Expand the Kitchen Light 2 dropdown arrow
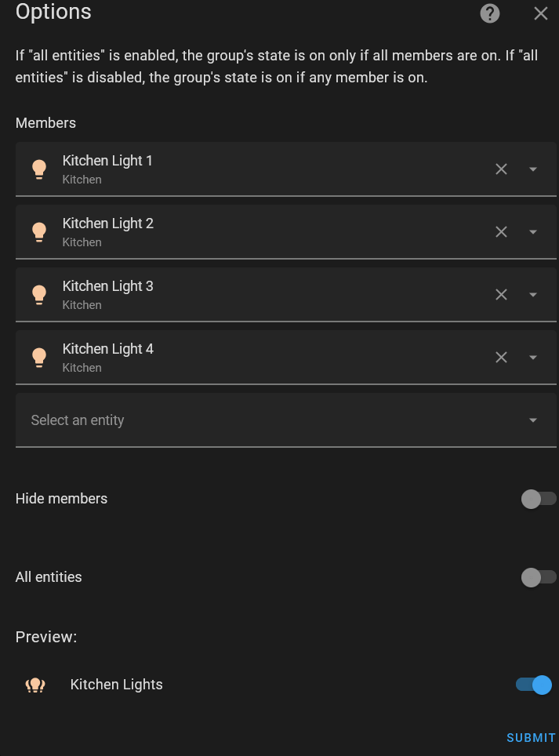This screenshot has height=756, width=559. [533, 231]
